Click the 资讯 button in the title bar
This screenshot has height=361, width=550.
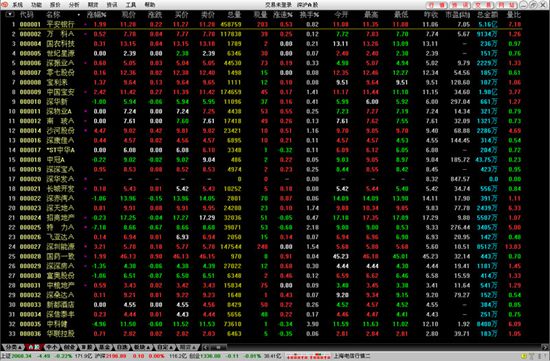460,5
